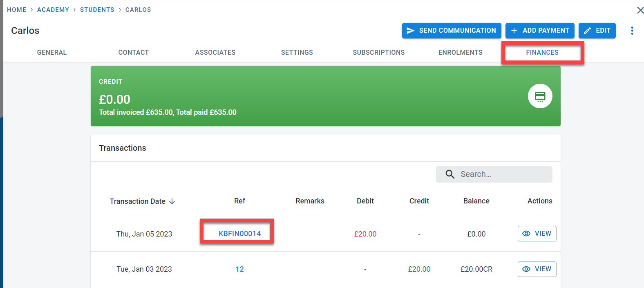The height and width of the screenshot is (288, 644).
Task: Switch to the Enrolments tab
Action: [x=461, y=53]
